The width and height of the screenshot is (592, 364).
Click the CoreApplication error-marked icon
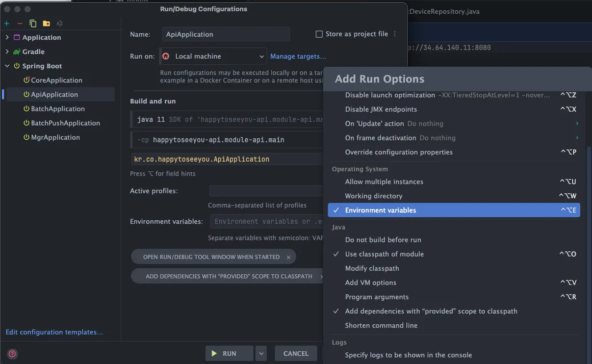[27, 80]
